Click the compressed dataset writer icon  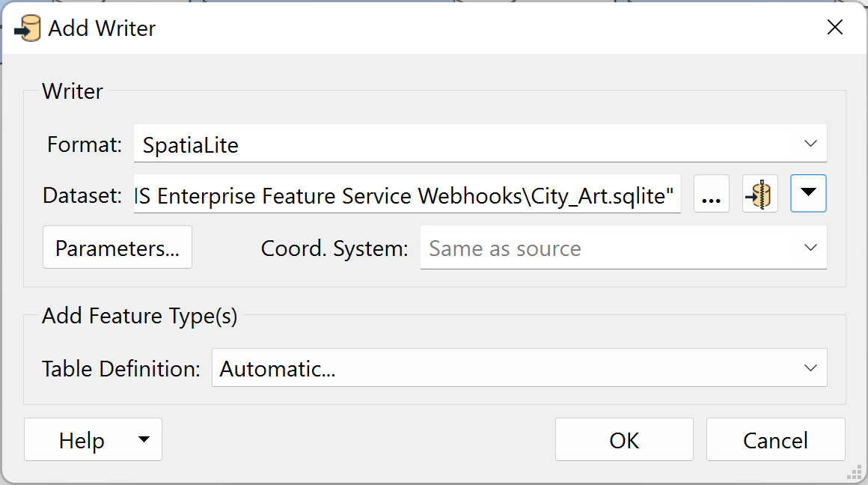[759, 193]
